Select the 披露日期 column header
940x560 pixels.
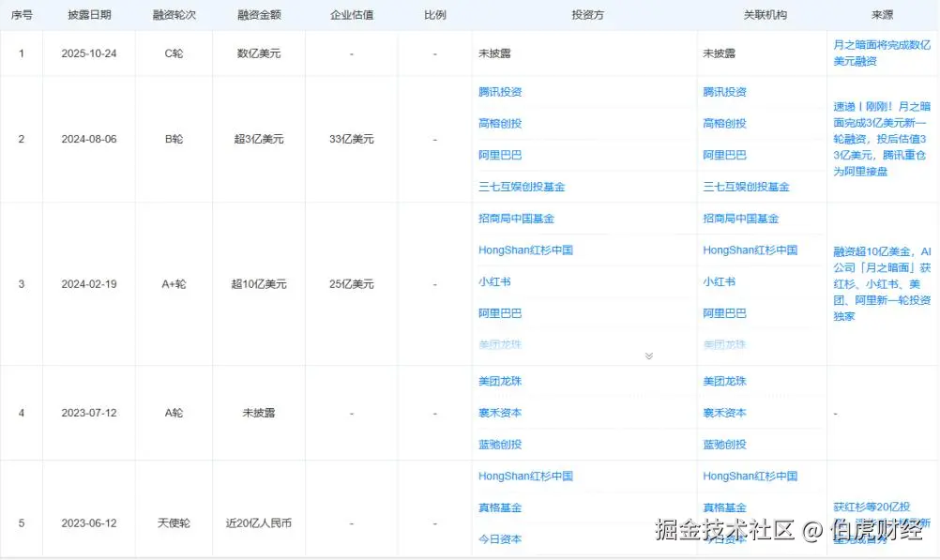click(89, 15)
